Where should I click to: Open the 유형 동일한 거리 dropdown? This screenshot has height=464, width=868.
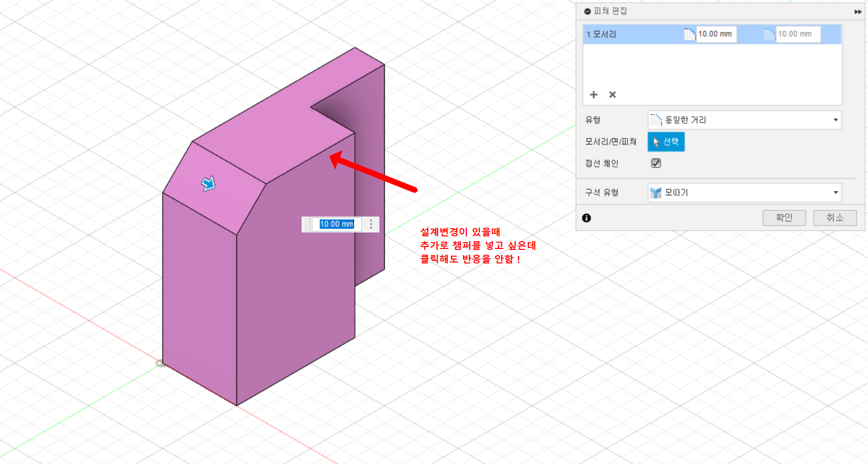tap(744, 120)
